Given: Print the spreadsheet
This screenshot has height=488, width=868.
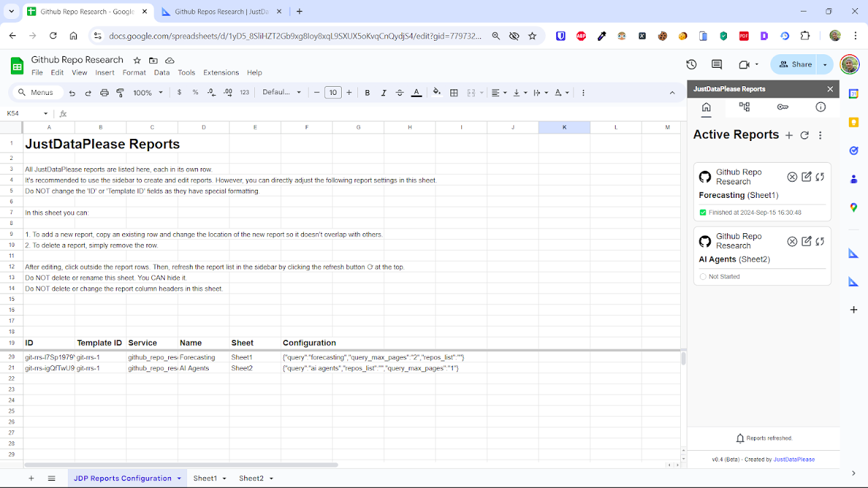Looking at the screenshot, I should [x=104, y=93].
